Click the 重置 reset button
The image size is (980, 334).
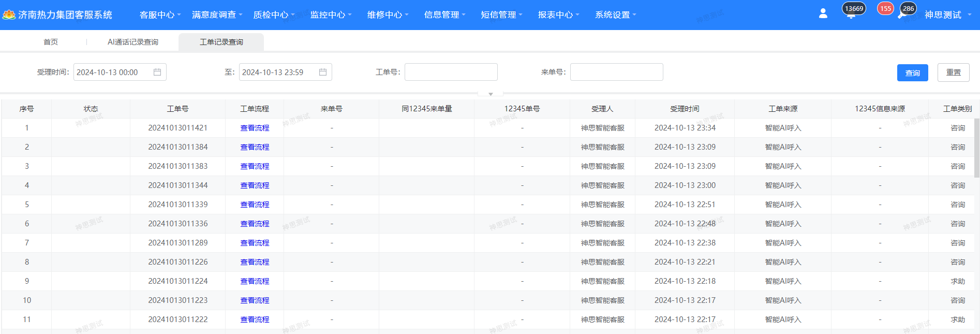(953, 72)
